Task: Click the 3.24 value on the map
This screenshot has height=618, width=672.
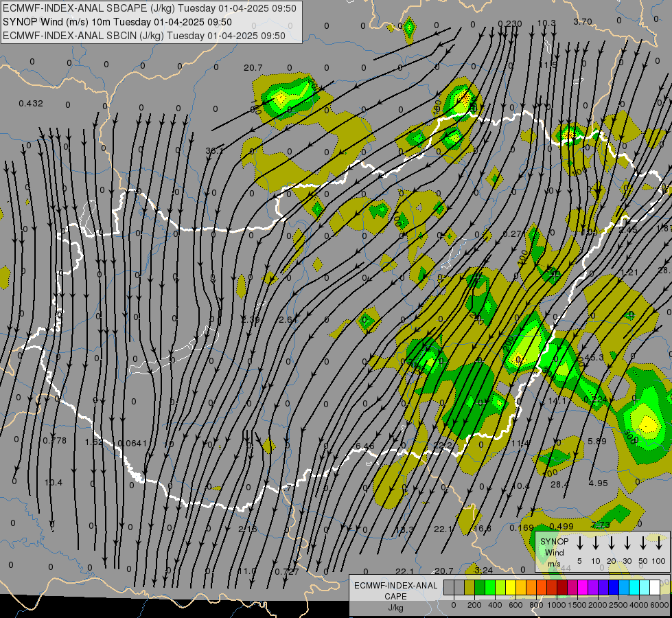Action: (484, 570)
